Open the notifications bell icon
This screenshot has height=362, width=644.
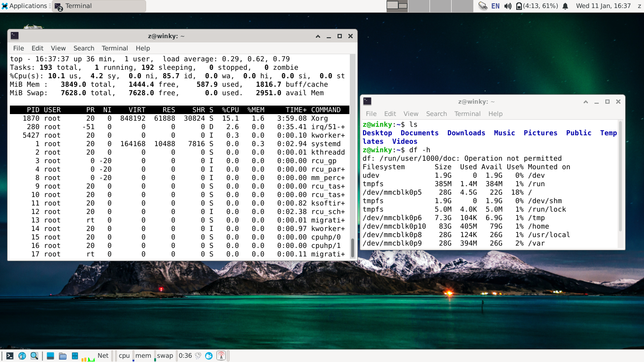click(565, 6)
